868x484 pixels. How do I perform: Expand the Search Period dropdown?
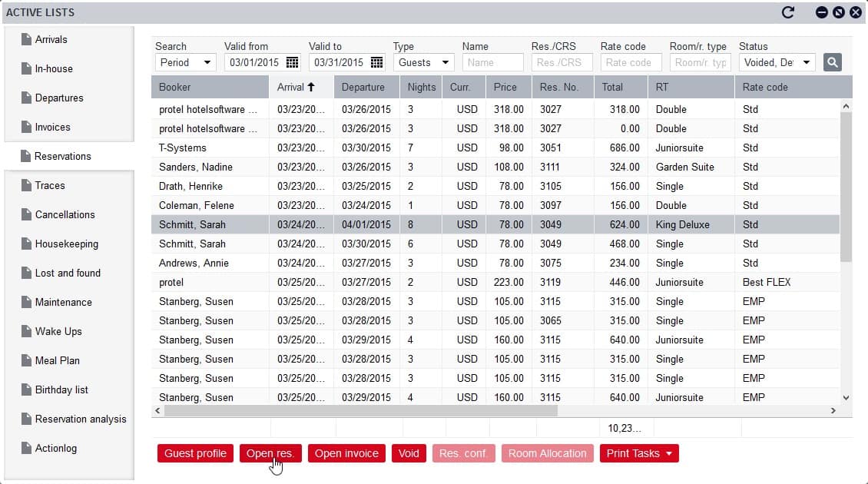click(186, 62)
